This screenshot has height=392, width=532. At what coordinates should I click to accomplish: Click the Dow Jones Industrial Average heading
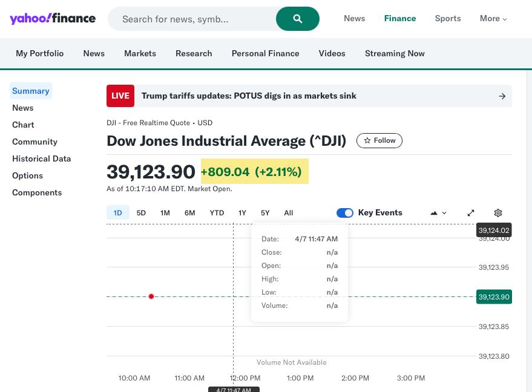[x=226, y=141]
